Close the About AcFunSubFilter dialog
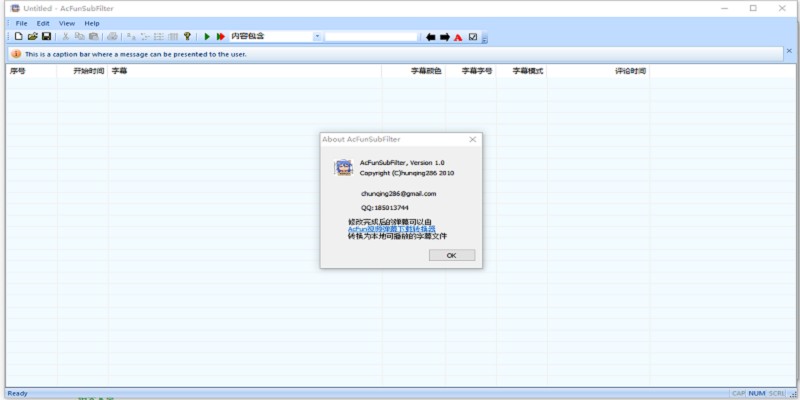This screenshot has width=800, height=400. 472,139
